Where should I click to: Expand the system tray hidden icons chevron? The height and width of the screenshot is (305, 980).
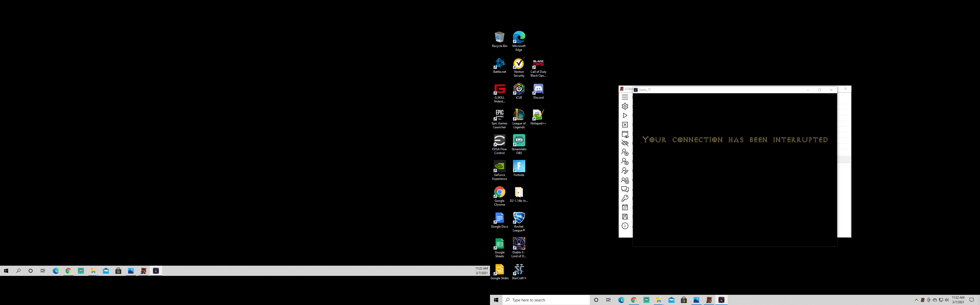tap(916, 300)
